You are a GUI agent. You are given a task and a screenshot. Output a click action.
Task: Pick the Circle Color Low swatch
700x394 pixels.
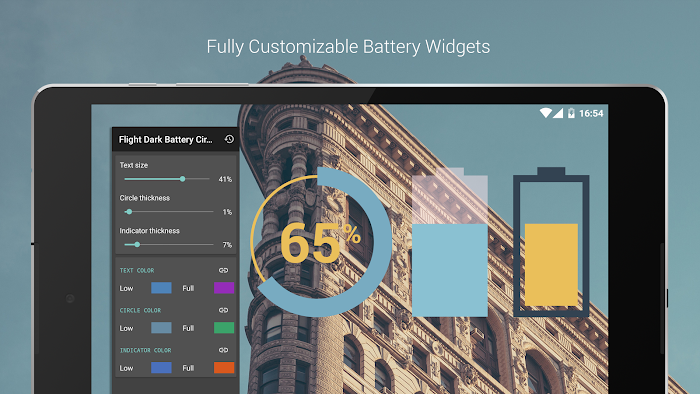pos(161,328)
